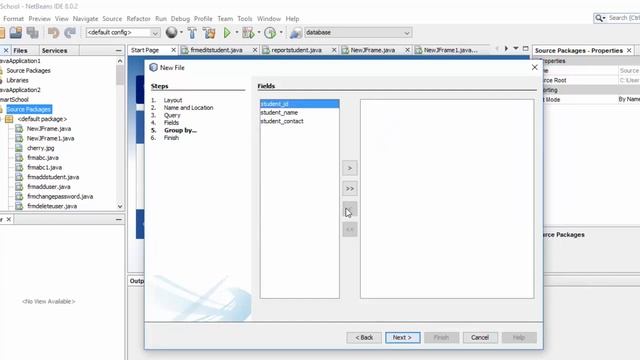Select student_name in fields list
Viewport: 640px width, 360px height.
coord(300,113)
